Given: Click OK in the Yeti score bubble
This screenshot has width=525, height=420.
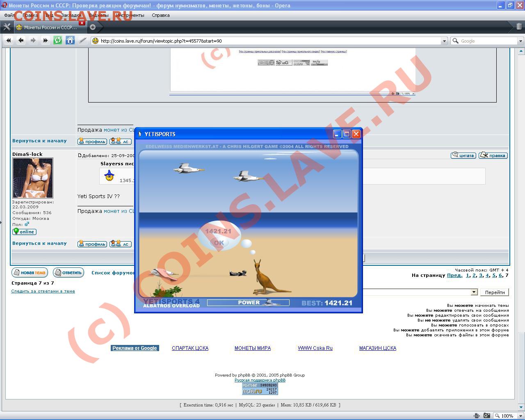Looking at the screenshot, I should pyautogui.click(x=219, y=242).
